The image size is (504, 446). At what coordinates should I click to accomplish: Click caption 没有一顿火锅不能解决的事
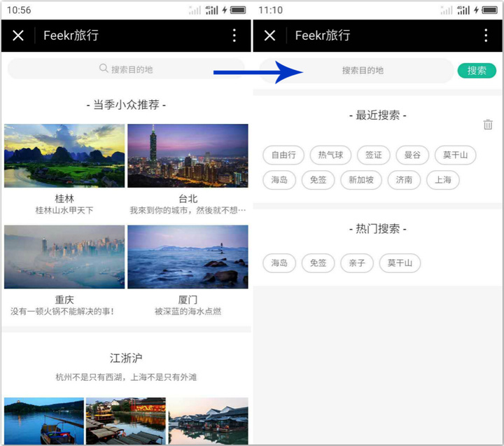[62, 312]
